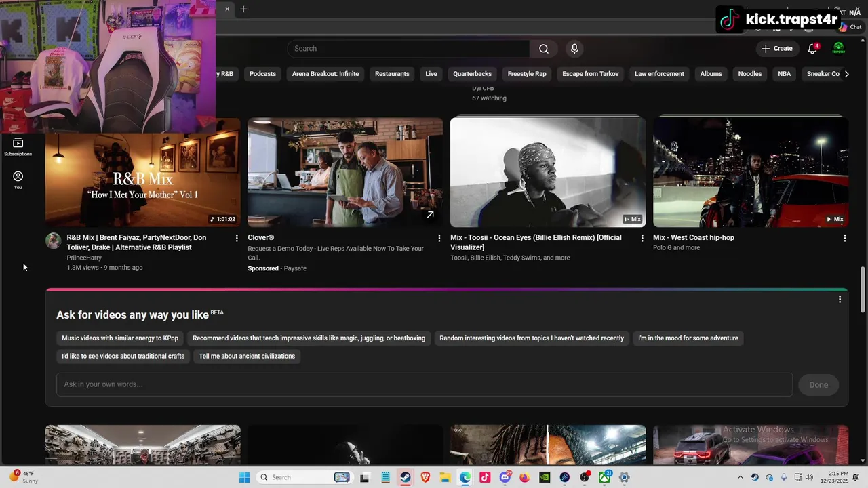Click the external link arrow on Clover thumbnail
Viewport: 868px width, 488px height.
coord(430,215)
